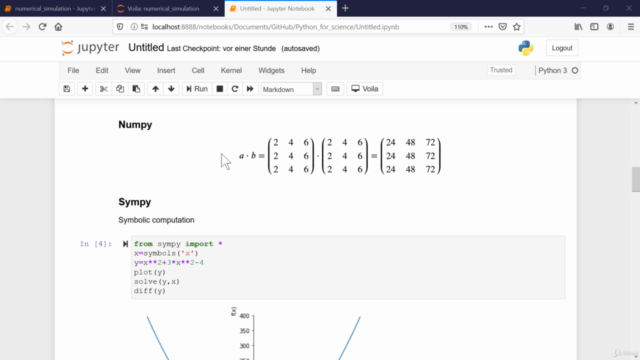640x360 pixels.
Task: Open command palette keyboard icon
Action: click(336, 89)
